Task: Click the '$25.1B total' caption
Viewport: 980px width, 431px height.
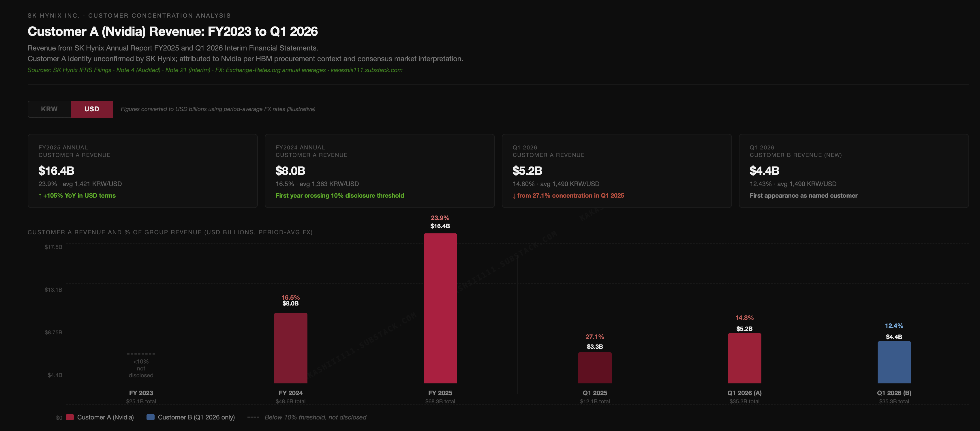Action: [141, 401]
